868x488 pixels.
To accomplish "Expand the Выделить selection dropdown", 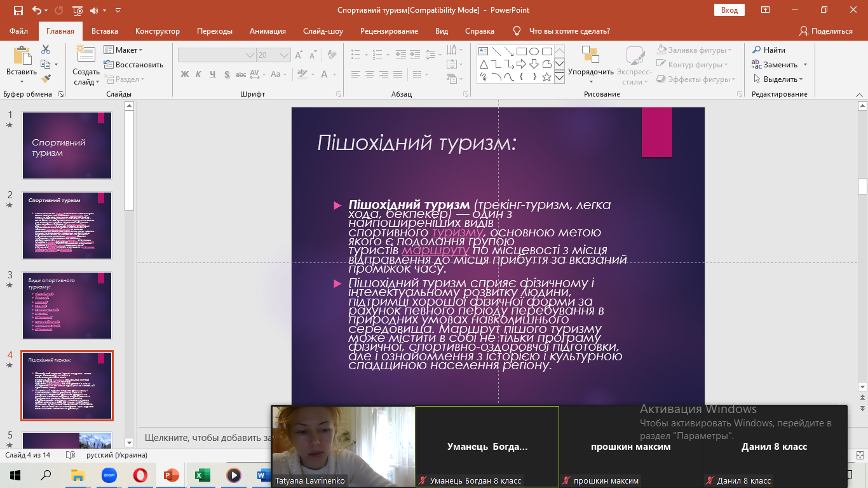I will pyautogui.click(x=779, y=79).
